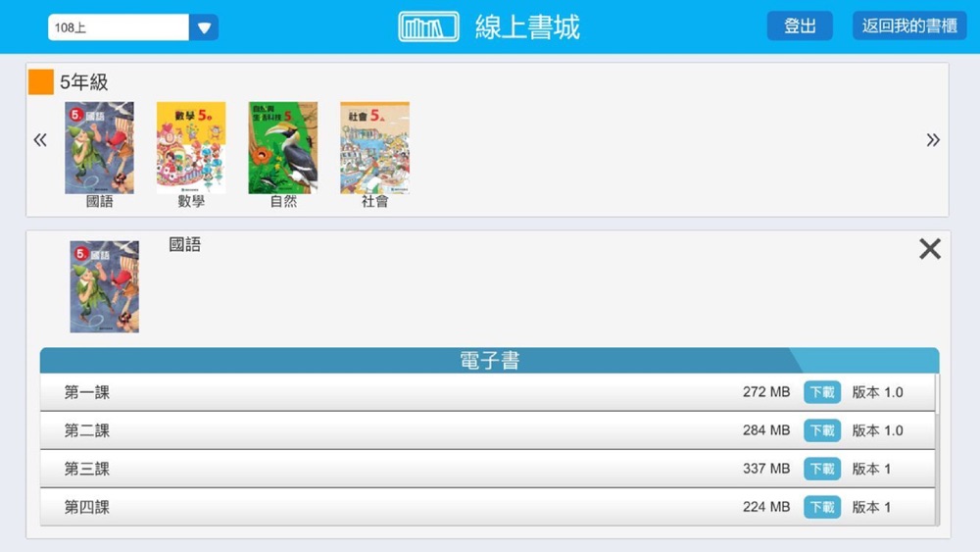Image resolution: width=980 pixels, height=552 pixels.
Task: Click the 第二課 row title
Action: (87, 430)
